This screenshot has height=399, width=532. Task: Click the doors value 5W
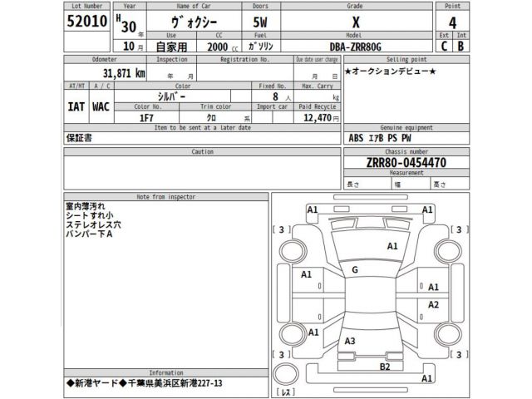260,22
